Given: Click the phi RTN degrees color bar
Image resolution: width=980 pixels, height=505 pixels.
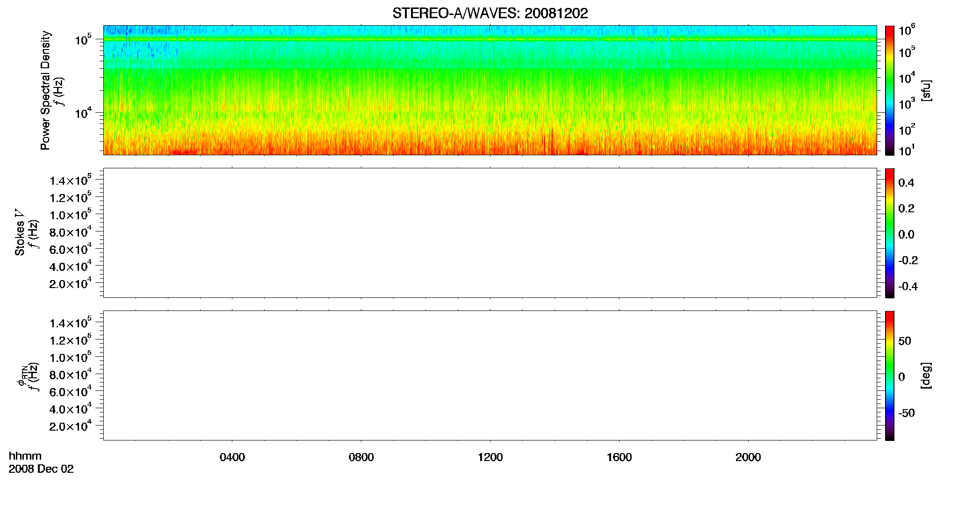Looking at the screenshot, I should (x=889, y=375).
